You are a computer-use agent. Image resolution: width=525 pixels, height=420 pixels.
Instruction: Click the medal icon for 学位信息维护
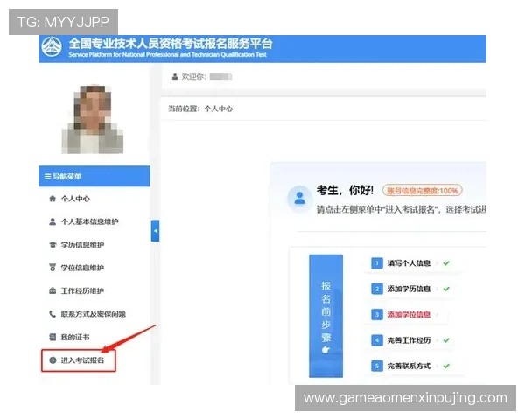52,268
